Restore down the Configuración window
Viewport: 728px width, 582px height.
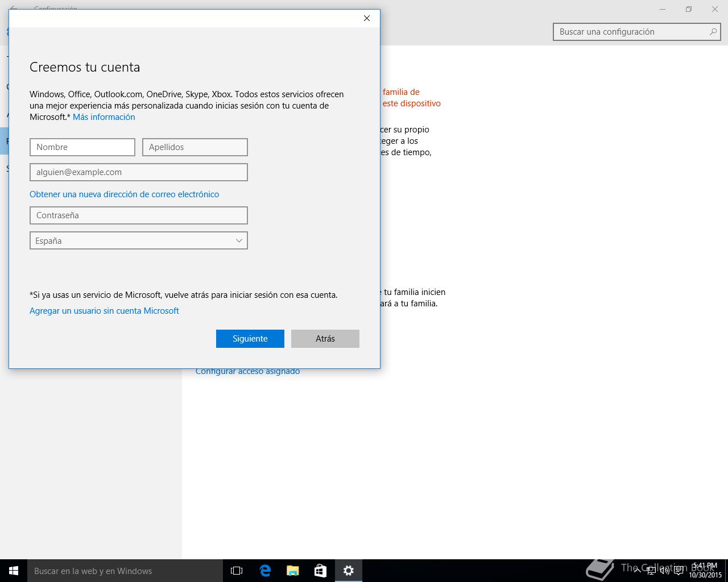689,9
